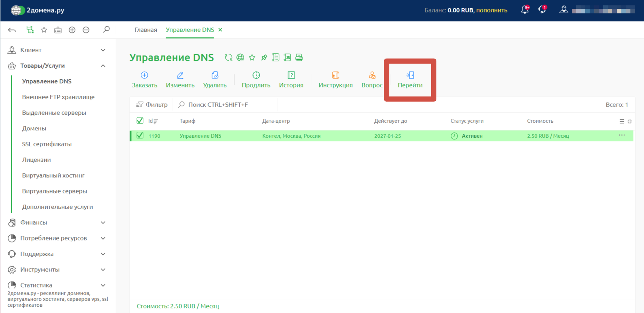Viewport: 644px width, 313px height.
Task: Click the print icon beside page title
Action: [299, 58]
